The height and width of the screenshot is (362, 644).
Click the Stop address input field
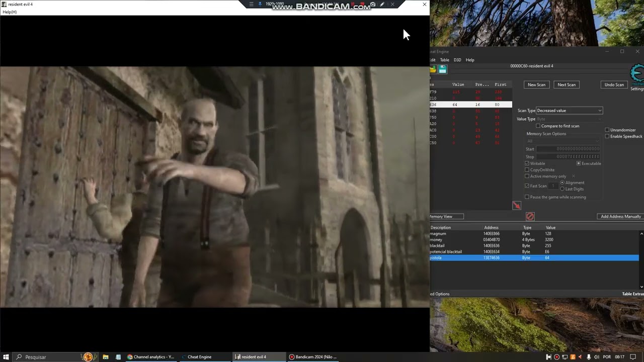click(x=568, y=157)
